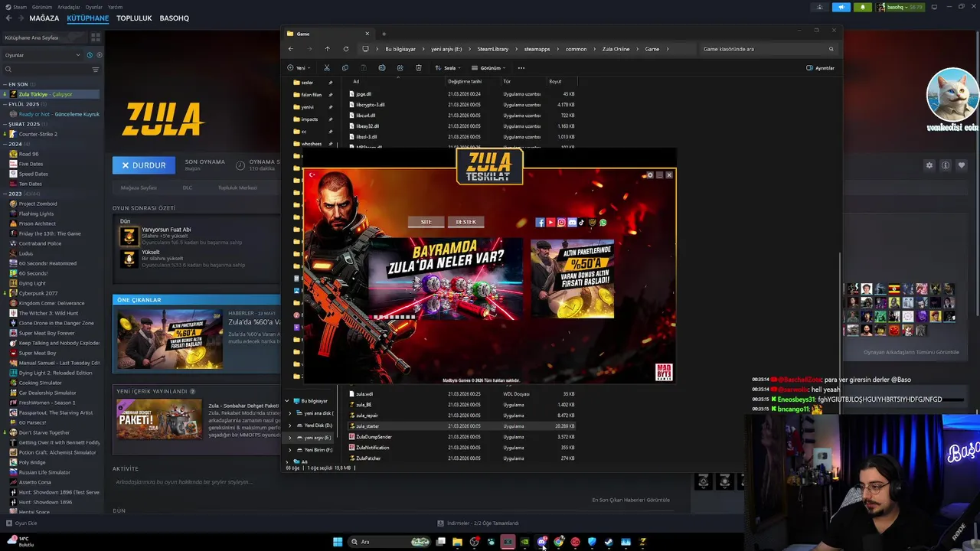
Task: Click Steam game info icon
Action: (x=946, y=165)
